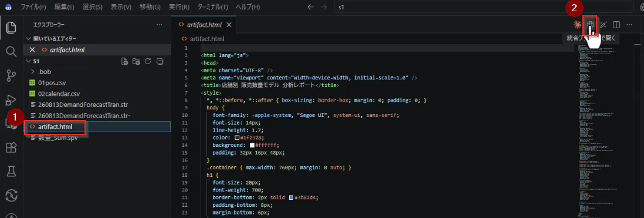Open the 選択(S) menu
Viewport: 644px width, 218px height.
pyautogui.click(x=93, y=7)
